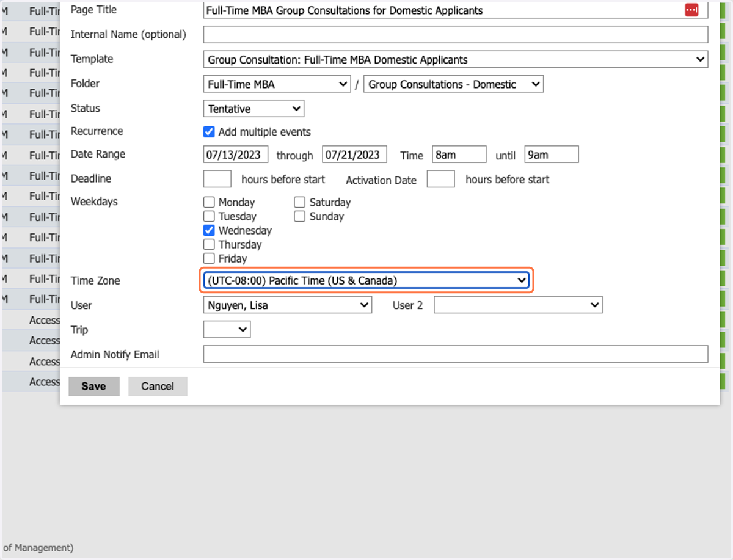Click the Date Range label

click(x=98, y=155)
